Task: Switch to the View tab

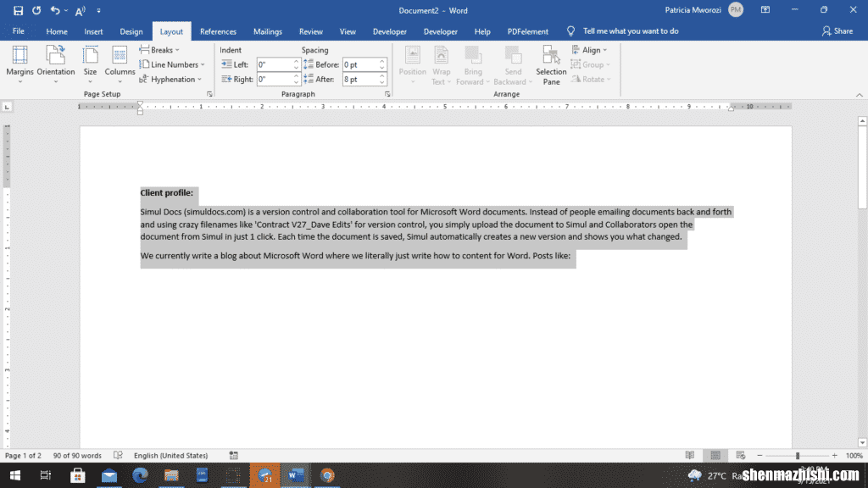Action: click(x=348, y=31)
